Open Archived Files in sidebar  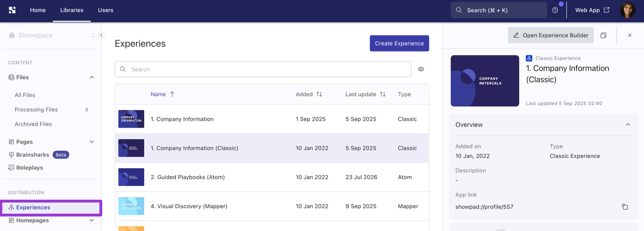point(33,124)
